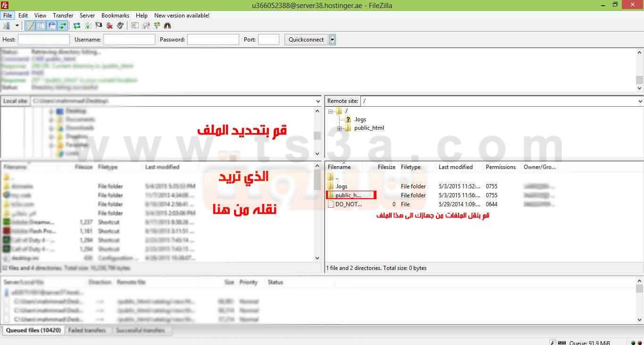
Task: Click the 1,237 filesize in local list
Action: [86, 222]
